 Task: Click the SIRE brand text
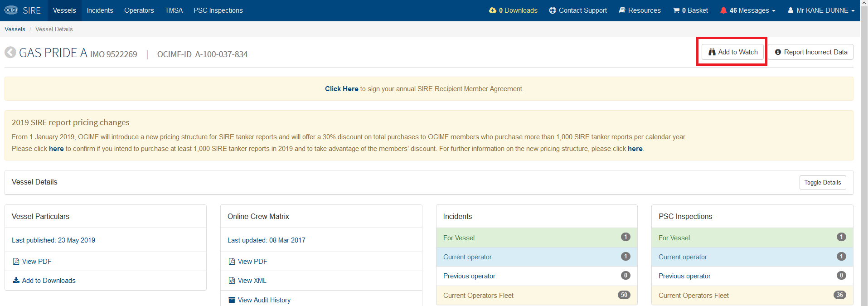pos(32,10)
